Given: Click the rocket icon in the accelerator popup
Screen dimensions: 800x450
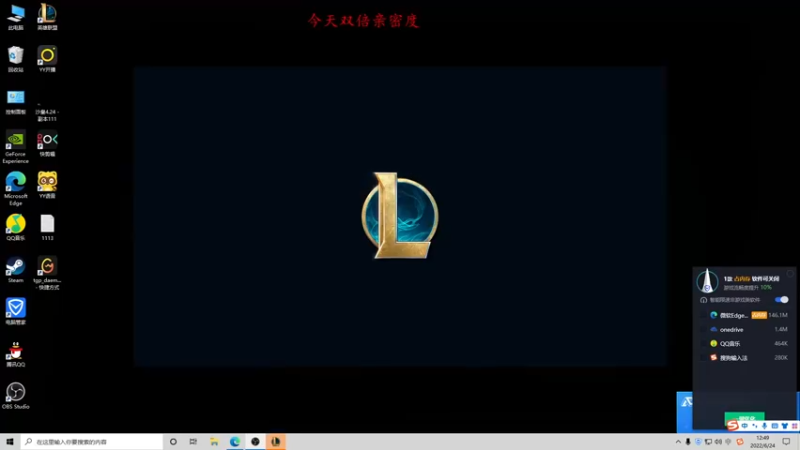Looking at the screenshot, I should point(707,281).
